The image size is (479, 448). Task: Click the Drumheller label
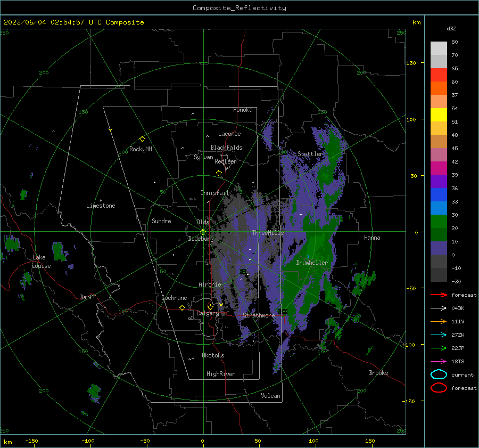pyautogui.click(x=311, y=263)
